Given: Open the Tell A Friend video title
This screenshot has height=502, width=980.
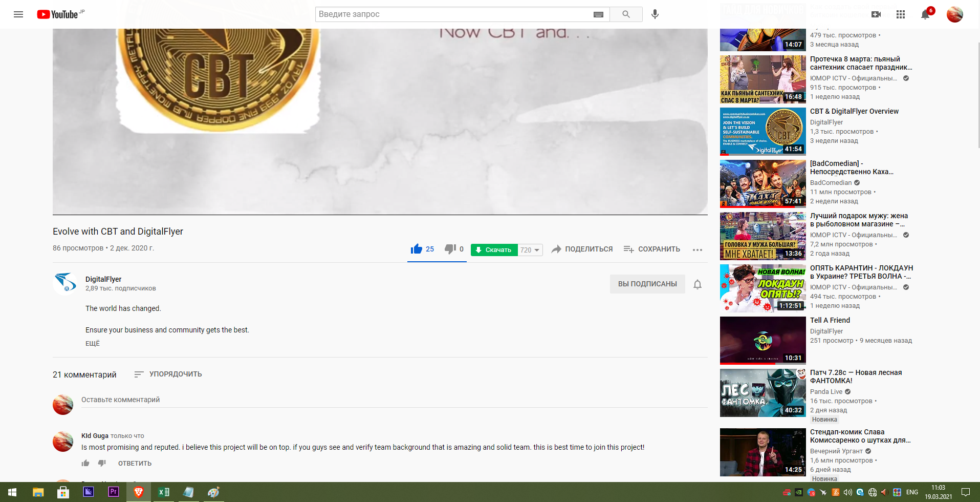Looking at the screenshot, I should pos(830,320).
